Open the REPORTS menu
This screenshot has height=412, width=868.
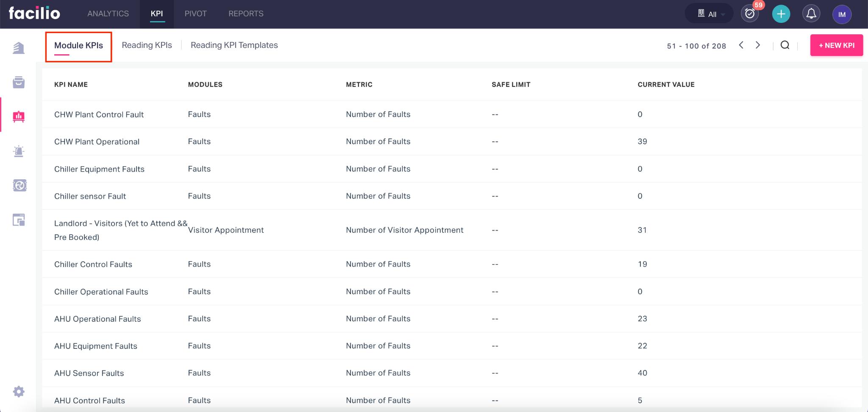click(x=246, y=14)
